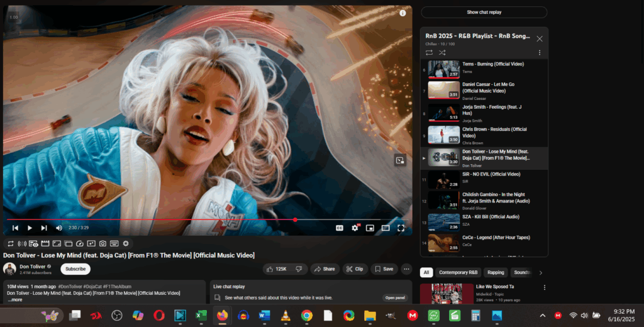Like the video with 125K likes
Image resolution: width=644 pixels, height=327 pixels.
pos(277,269)
